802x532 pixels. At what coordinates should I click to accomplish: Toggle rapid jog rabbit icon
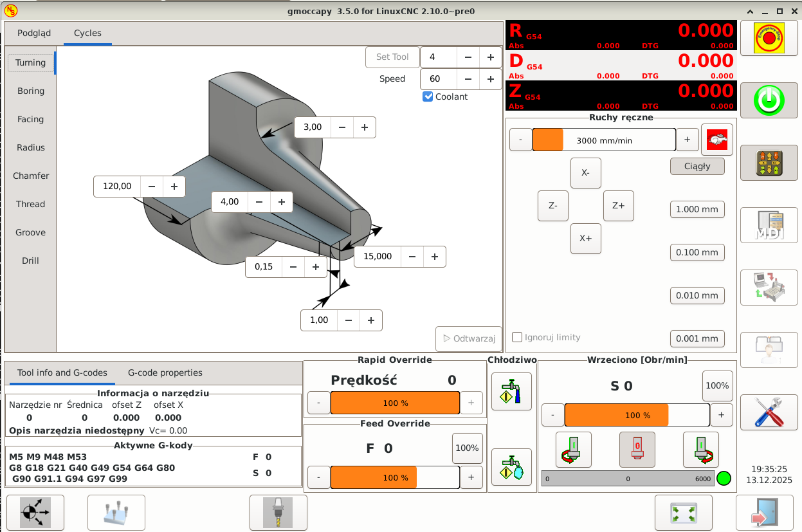717,140
